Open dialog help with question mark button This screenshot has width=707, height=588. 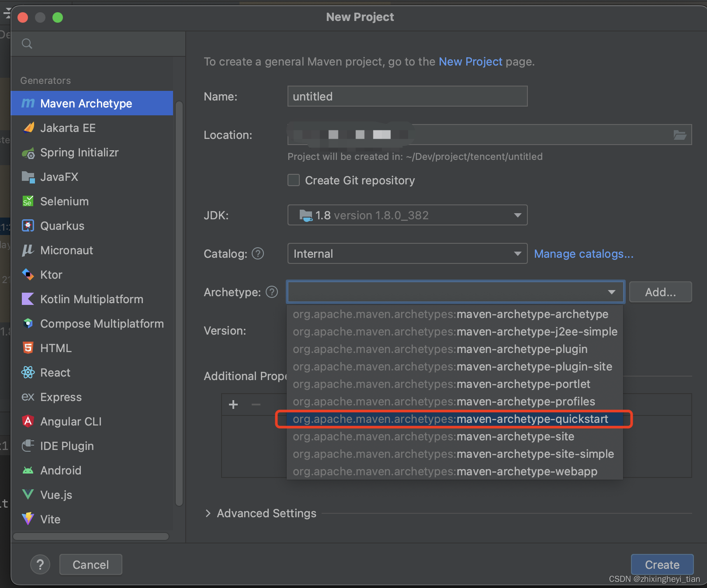coord(40,565)
